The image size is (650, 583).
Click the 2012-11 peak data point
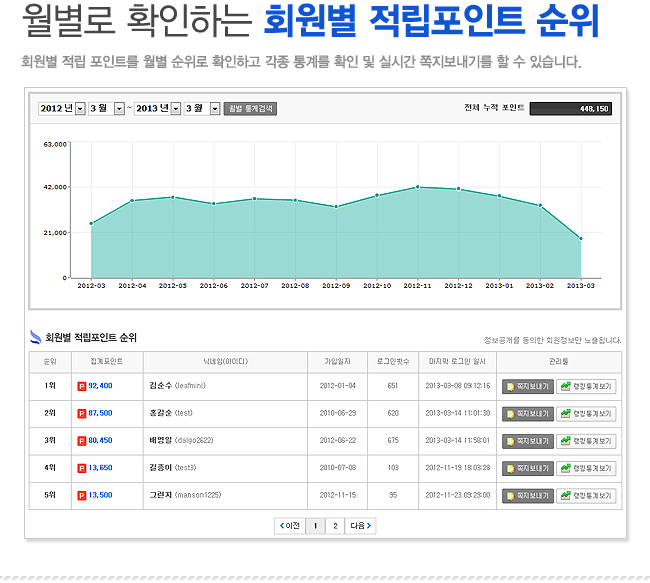coord(417,187)
